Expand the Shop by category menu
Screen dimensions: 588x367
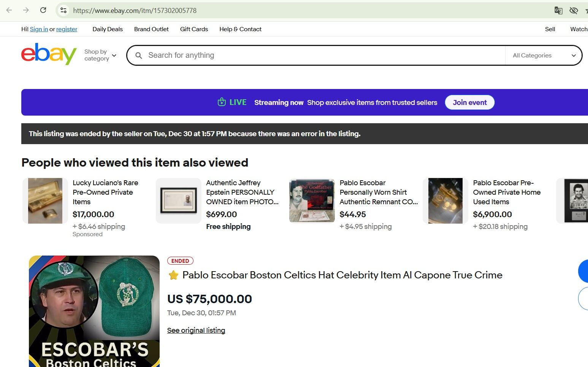pos(100,55)
